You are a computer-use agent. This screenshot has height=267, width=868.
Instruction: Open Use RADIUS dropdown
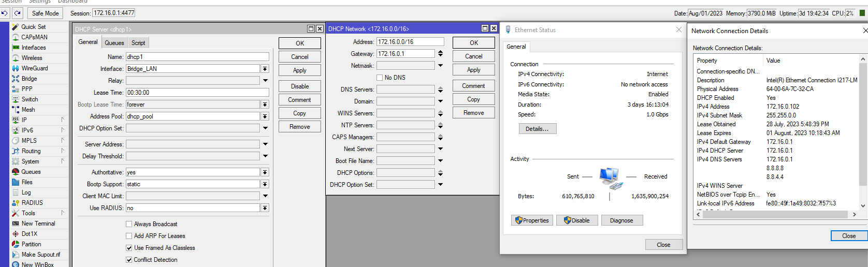pos(265,208)
